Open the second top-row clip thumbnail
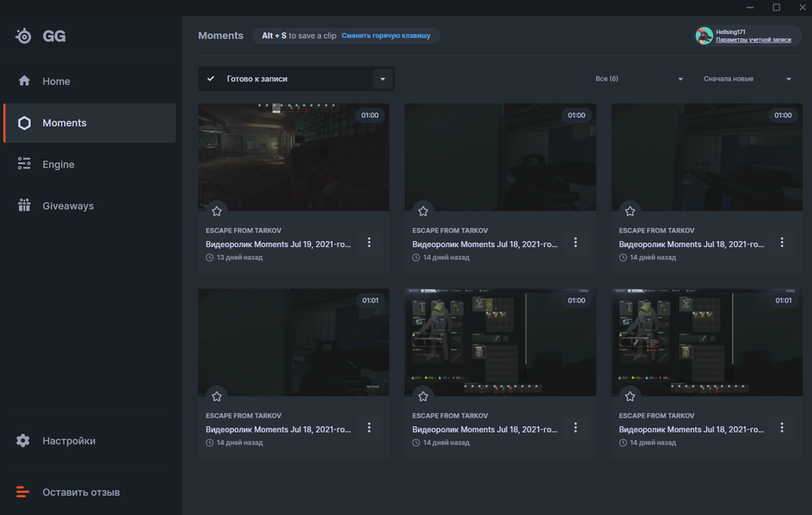Screen dimensions: 812x515 tap(500, 157)
